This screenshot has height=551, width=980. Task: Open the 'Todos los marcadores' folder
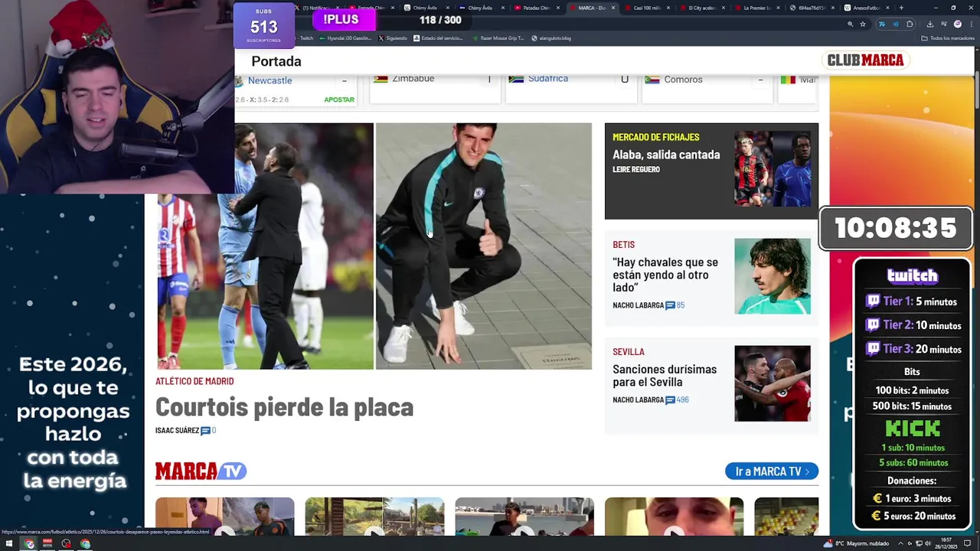pyautogui.click(x=948, y=38)
